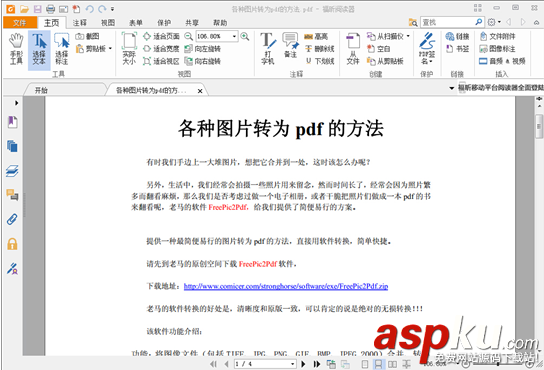Image resolution: width=544 pixels, height=370 pixels.
Task: Open the quick access toolbar customize arrow
Action: tap(112, 9)
